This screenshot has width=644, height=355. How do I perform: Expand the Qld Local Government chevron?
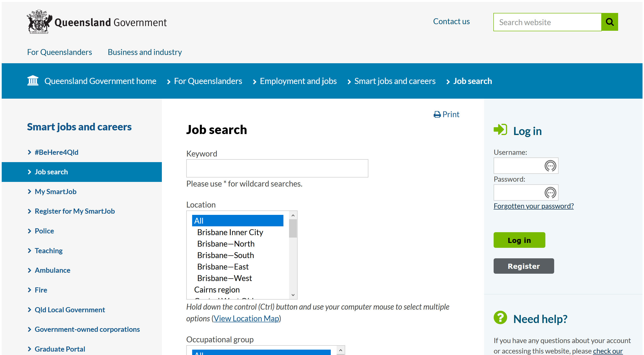pyautogui.click(x=29, y=310)
